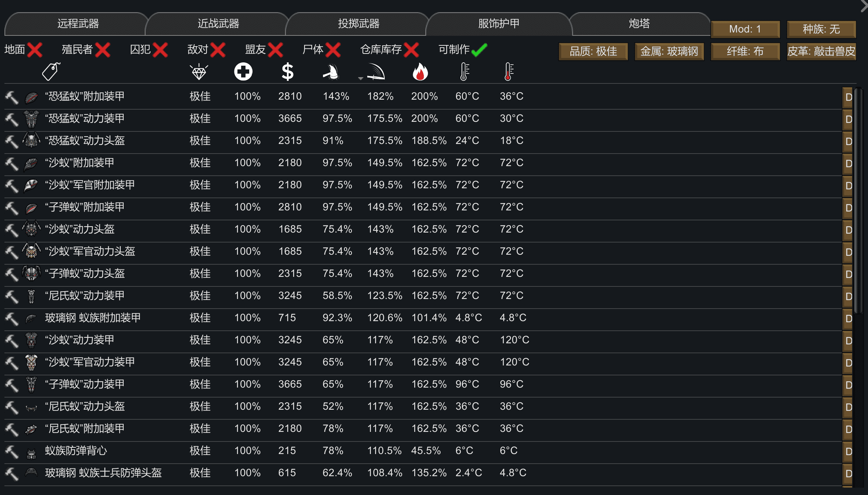Disable the 可制作 craftable filter

[463, 49]
